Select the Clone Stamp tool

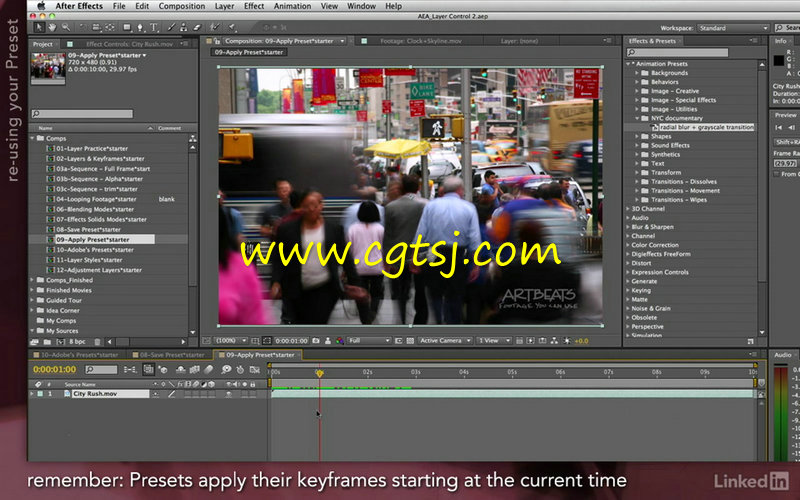click(x=184, y=28)
